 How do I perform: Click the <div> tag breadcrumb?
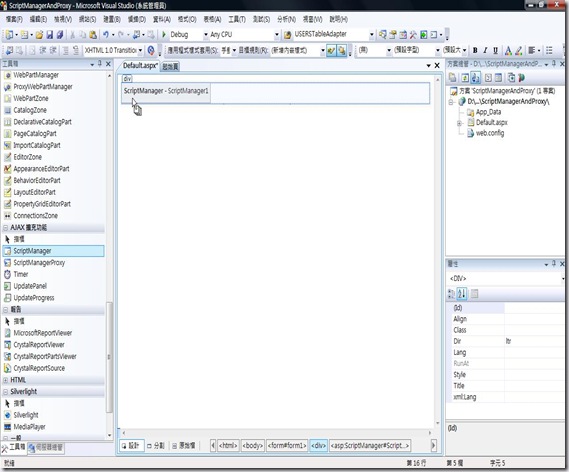pos(318,445)
